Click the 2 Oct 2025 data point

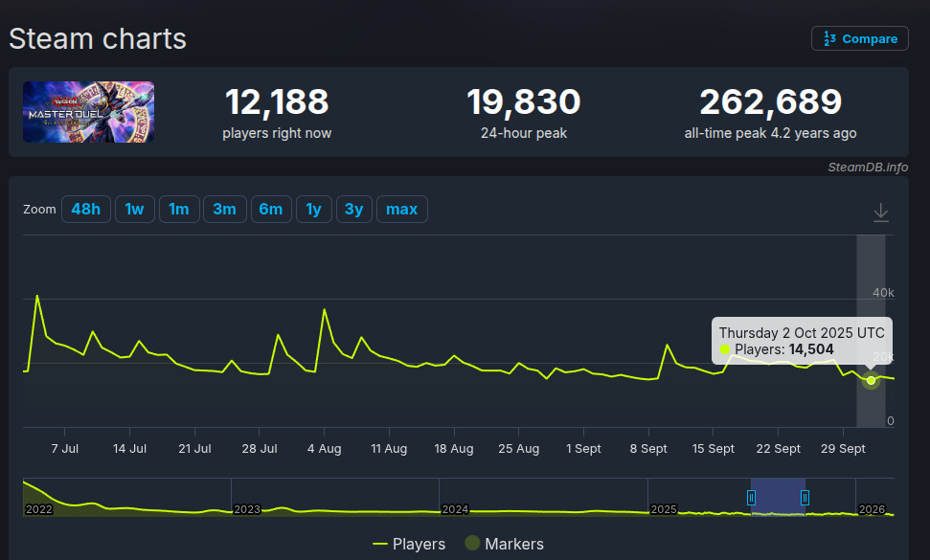coord(871,380)
